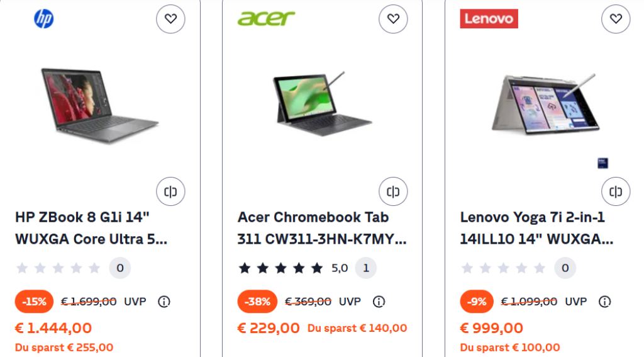Image resolution: width=644 pixels, height=357 pixels.
Task: Favorite the Acer Chromebook Tab with heart
Action: tap(393, 19)
